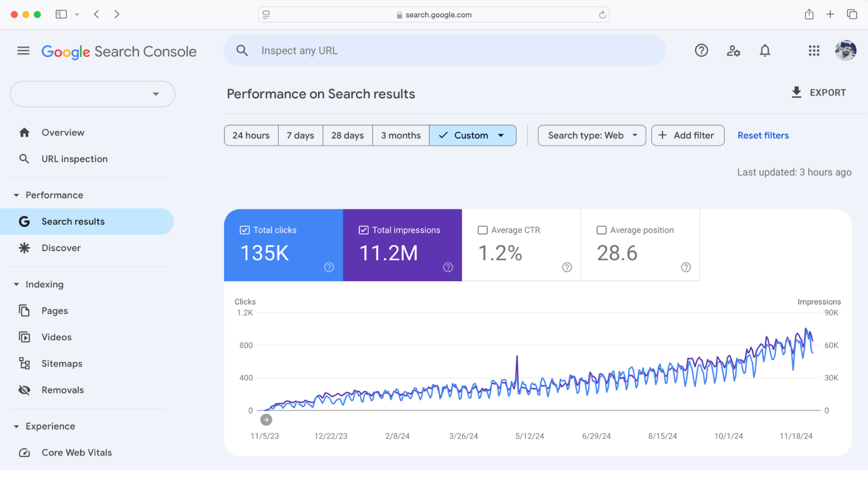Enable the Average position metric
This screenshot has height=488, width=868.
[x=601, y=230]
